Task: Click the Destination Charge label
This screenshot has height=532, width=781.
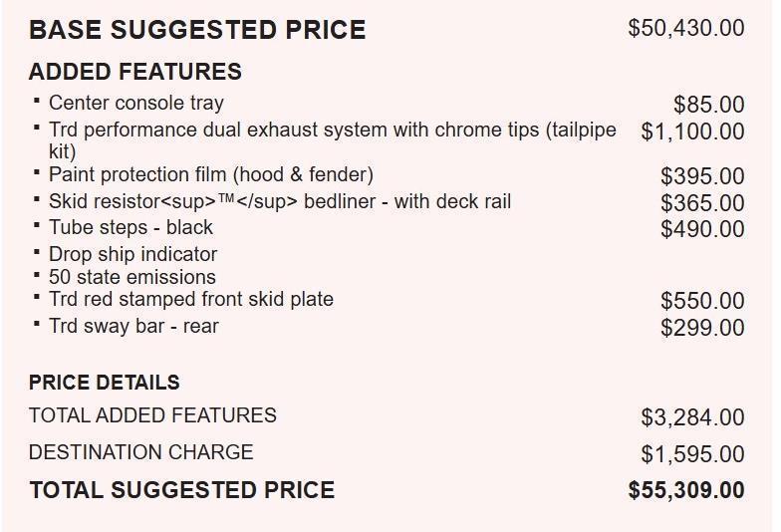Action: [141, 452]
